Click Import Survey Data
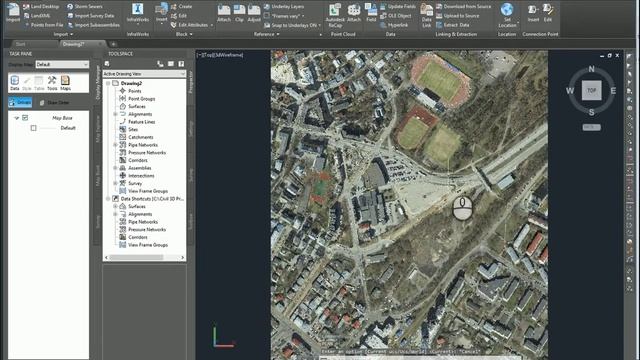Viewport: 640px width, 360px height. click(x=91, y=16)
